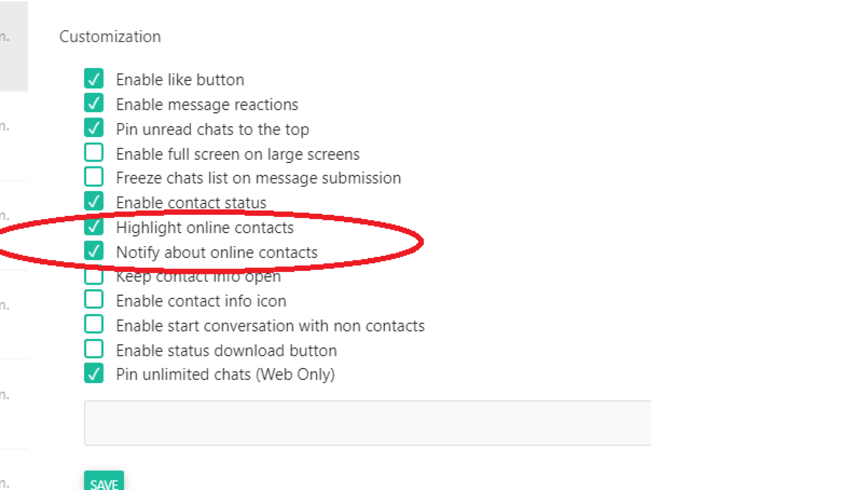This screenshot has width=868, height=490.
Task: Check Freeze chats list on message submission
Action: pos(93,177)
